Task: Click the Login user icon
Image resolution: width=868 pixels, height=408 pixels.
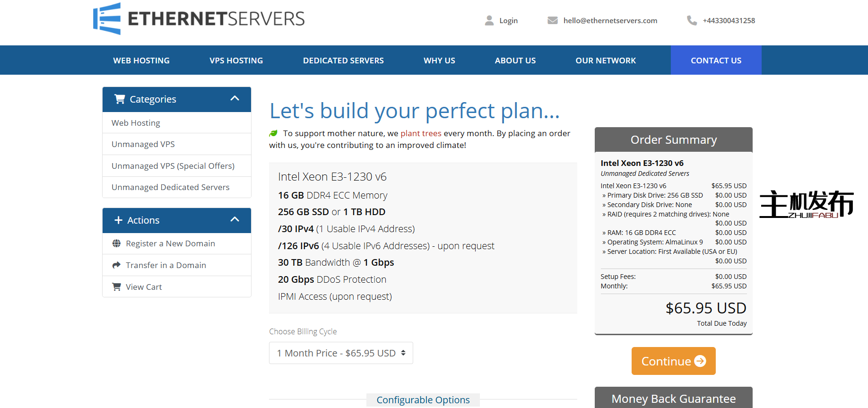Action: tap(489, 20)
